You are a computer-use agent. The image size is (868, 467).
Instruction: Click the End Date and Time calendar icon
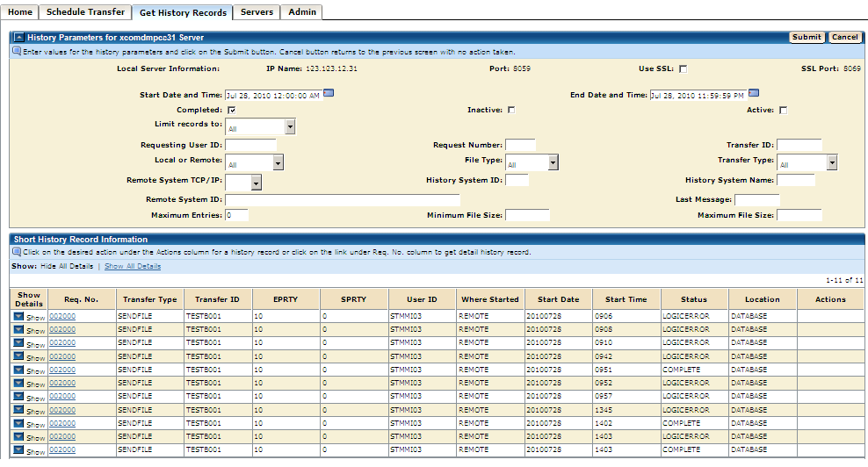tap(754, 94)
